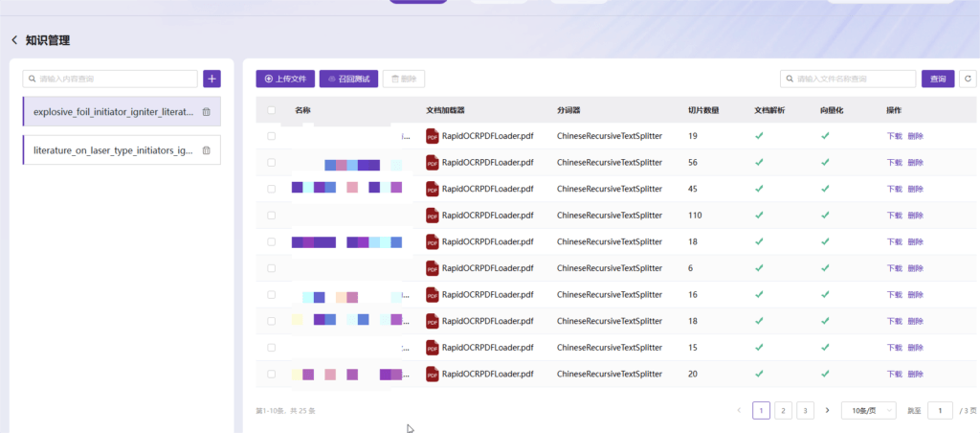Viewport: 980px width, 433px height.
Task: Delete the explosive_foil_initiator knowledge base via trash icon
Action: [x=207, y=112]
